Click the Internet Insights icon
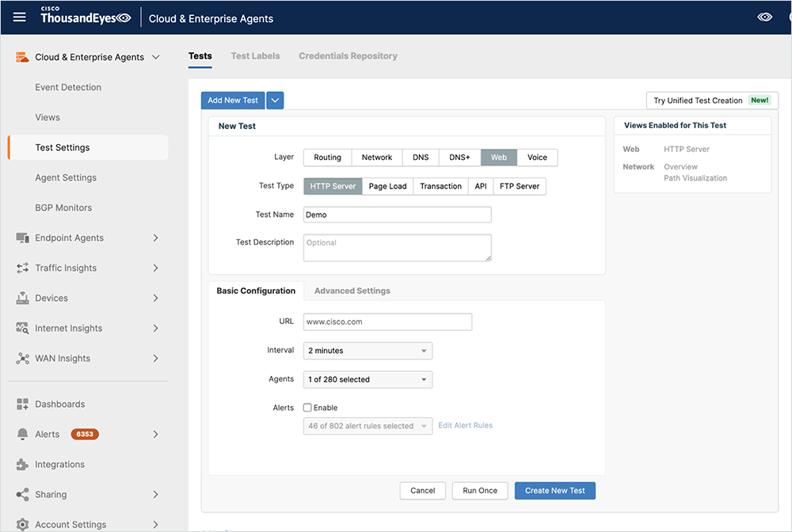 (22, 329)
